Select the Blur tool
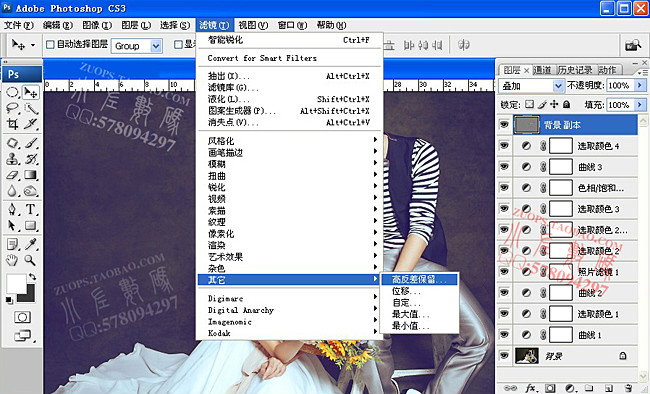 click(12, 191)
